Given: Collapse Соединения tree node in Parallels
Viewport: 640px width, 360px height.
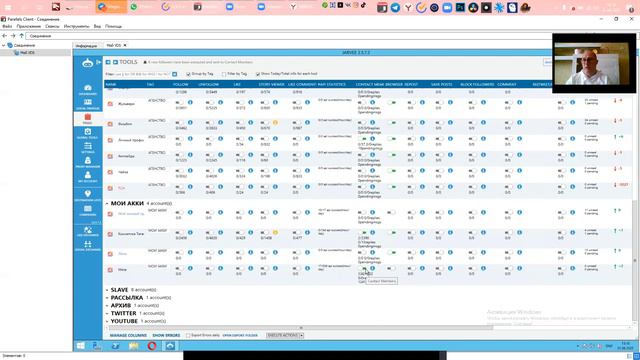Looking at the screenshot, I should click(x=4, y=45).
